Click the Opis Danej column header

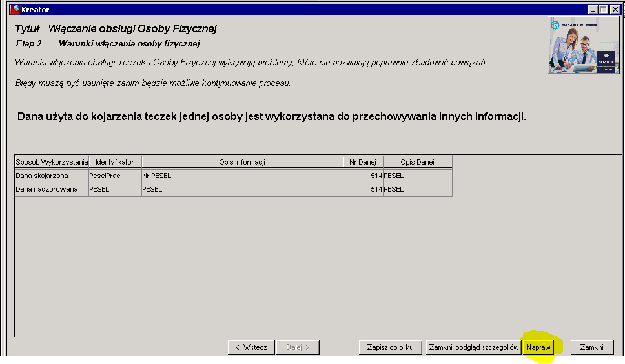tap(417, 162)
